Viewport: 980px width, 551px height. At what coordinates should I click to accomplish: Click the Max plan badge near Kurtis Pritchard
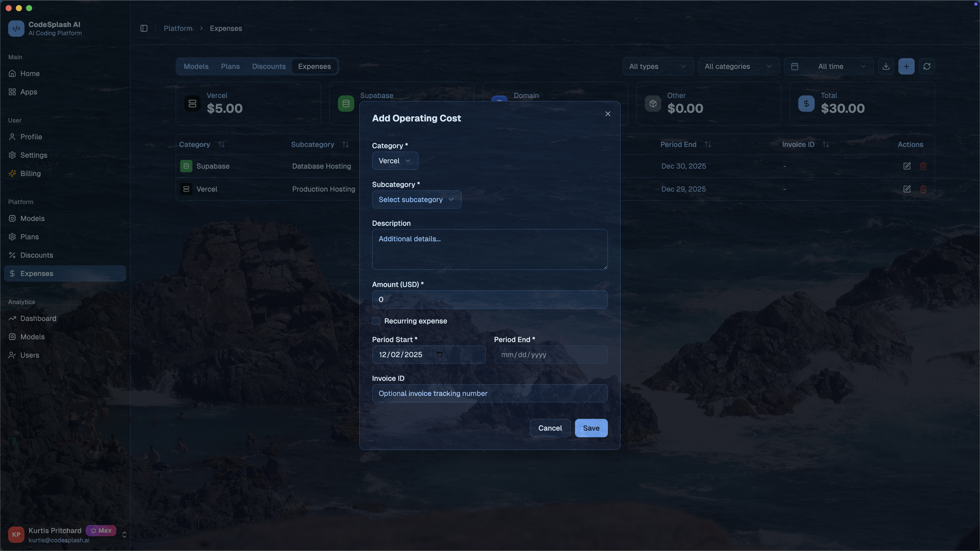(101, 531)
